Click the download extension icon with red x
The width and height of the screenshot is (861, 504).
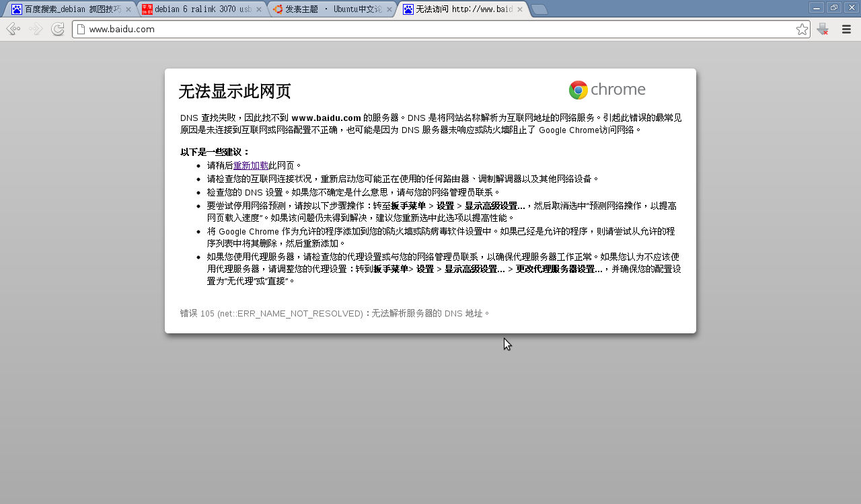tap(823, 29)
